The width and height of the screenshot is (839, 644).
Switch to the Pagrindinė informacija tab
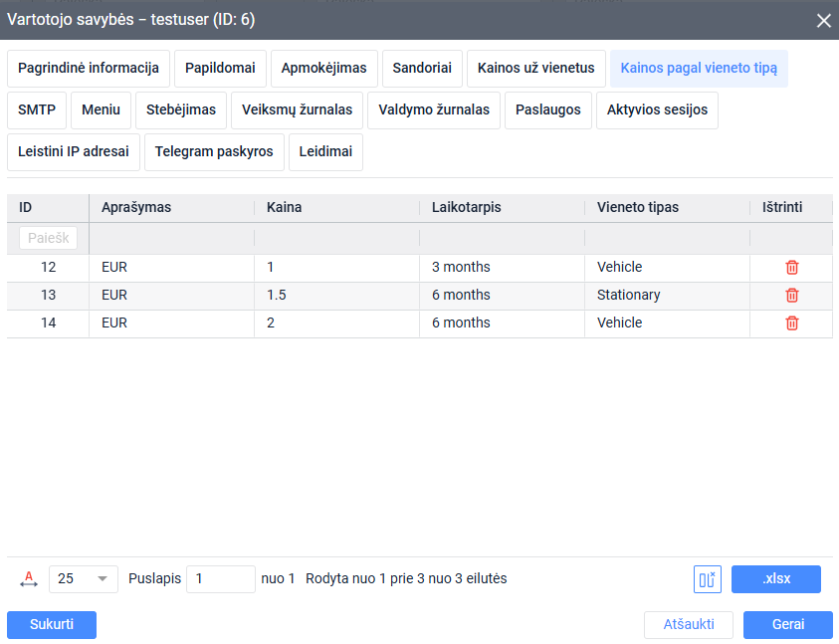89,69
